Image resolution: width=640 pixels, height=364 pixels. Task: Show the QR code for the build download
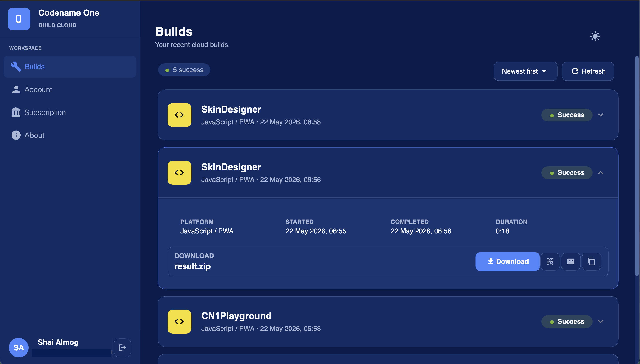pyautogui.click(x=550, y=261)
